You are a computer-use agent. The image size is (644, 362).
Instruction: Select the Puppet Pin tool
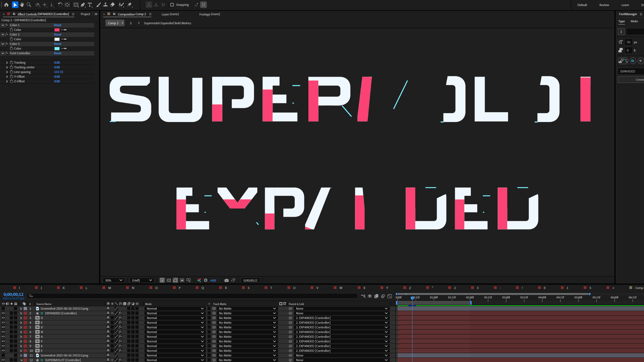click(130, 5)
